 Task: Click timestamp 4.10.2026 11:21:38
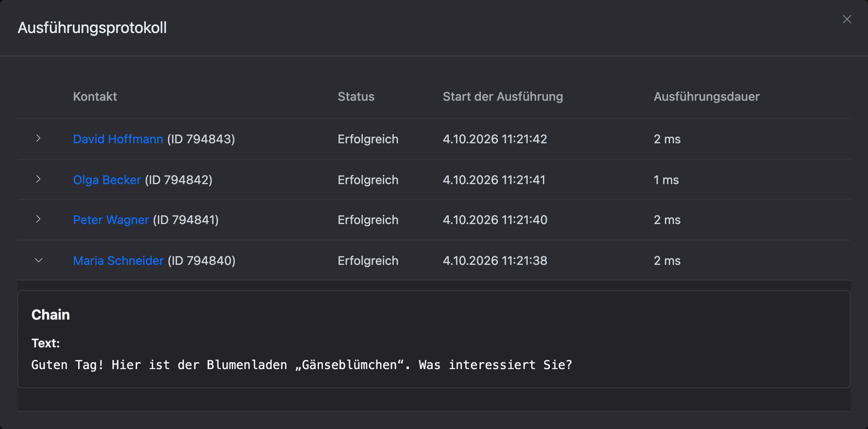tap(495, 261)
